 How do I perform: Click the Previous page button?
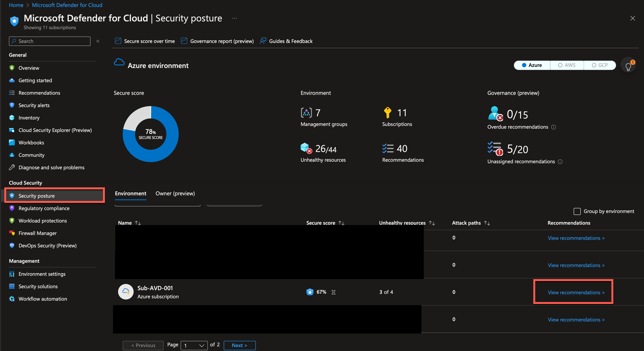tap(143, 346)
